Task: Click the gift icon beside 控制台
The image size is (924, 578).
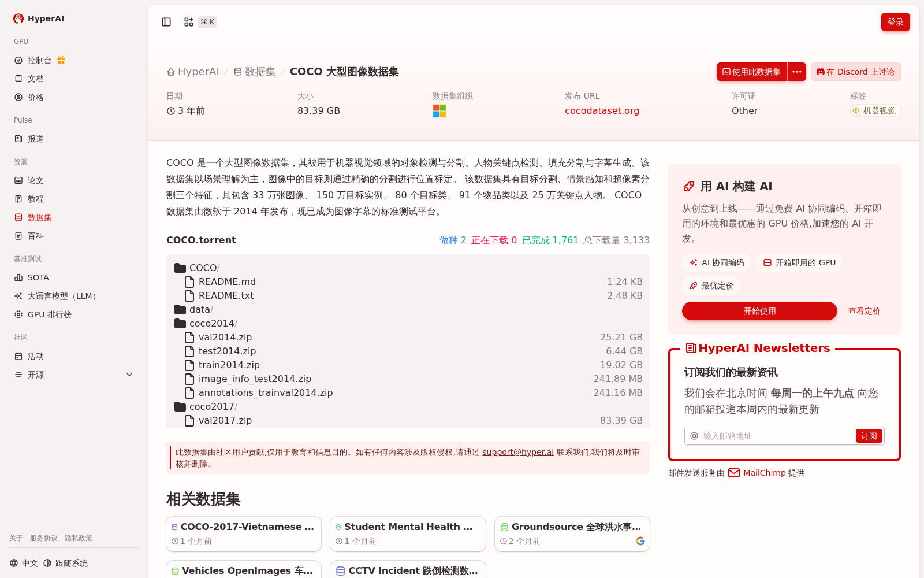Action: [61, 60]
